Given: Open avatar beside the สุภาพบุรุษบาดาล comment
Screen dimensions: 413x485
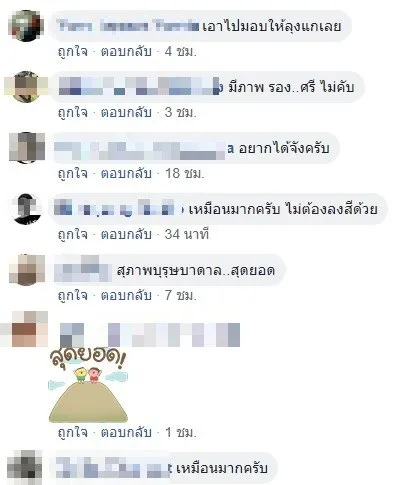Looking at the screenshot, I should [x=27, y=270].
